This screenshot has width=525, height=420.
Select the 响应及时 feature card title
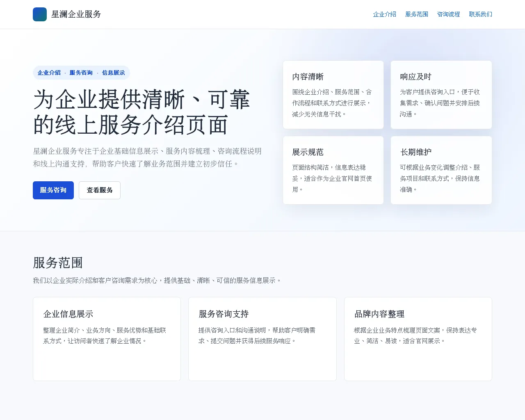(415, 77)
